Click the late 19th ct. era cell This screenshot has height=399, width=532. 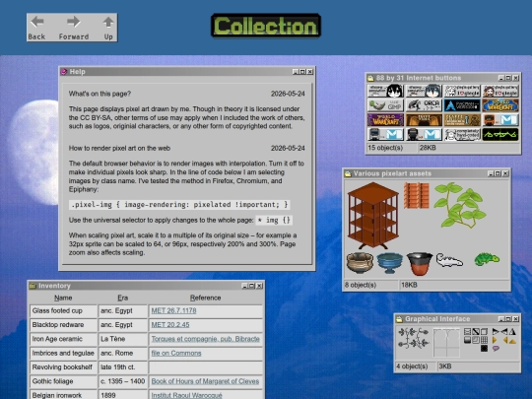(123, 367)
